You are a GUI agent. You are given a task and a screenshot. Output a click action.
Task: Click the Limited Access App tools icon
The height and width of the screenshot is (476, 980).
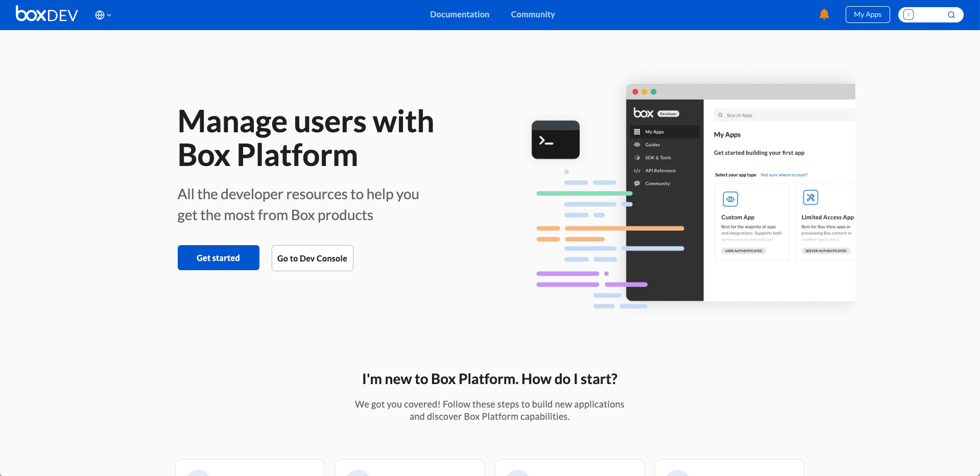coord(811,198)
